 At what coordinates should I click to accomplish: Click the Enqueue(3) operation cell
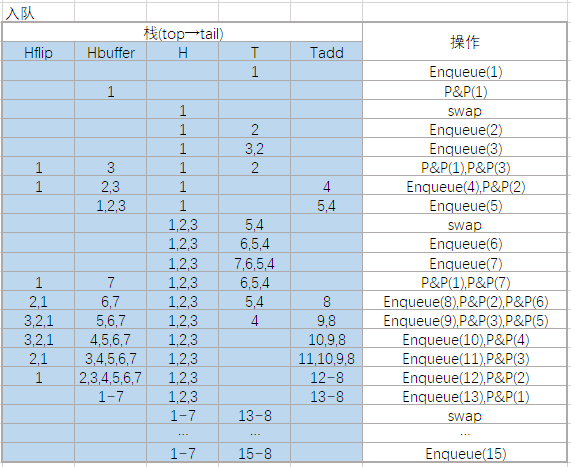(465, 148)
